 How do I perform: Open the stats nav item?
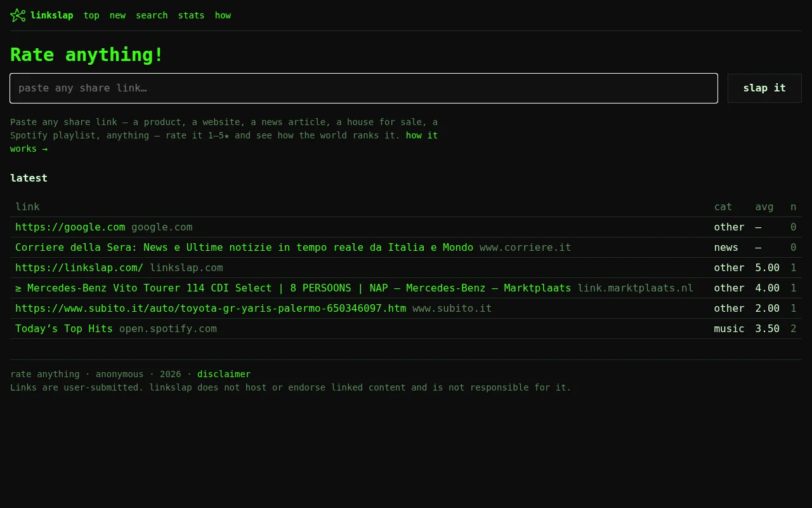point(191,15)
